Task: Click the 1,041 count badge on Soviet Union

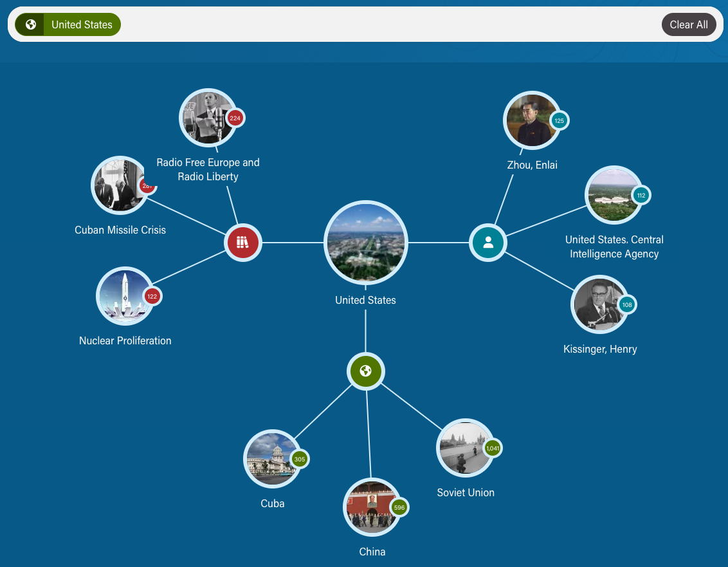Action: (x=493, y=449)
